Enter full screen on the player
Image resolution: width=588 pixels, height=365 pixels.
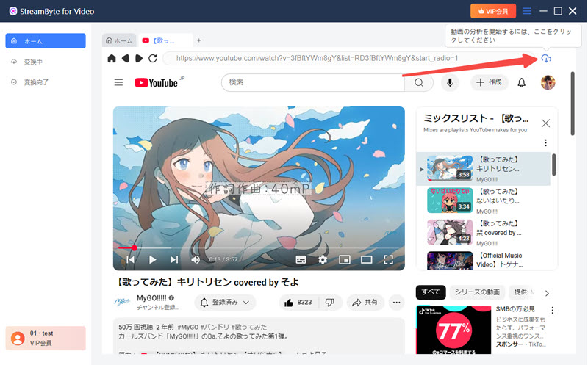tap(389, 259)
